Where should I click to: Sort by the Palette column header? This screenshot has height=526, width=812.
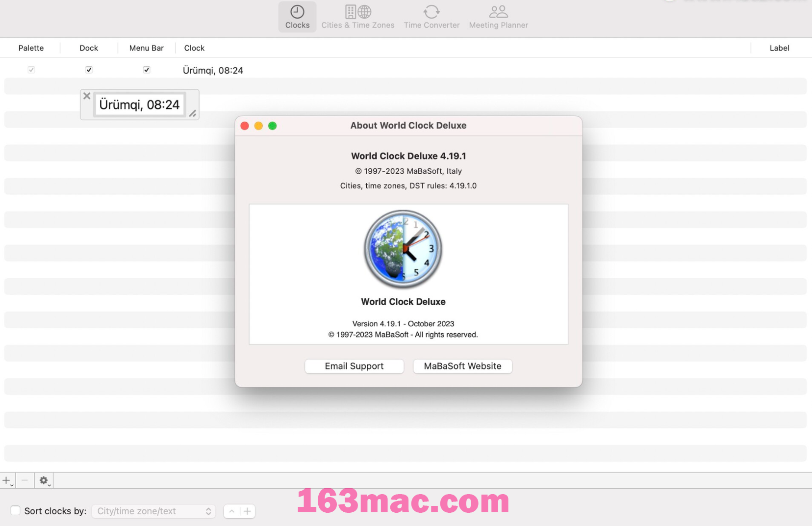click(31, 48)
